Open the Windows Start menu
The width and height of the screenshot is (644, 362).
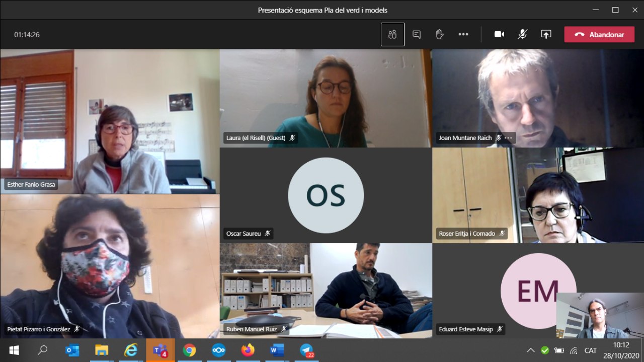(14, 350)
